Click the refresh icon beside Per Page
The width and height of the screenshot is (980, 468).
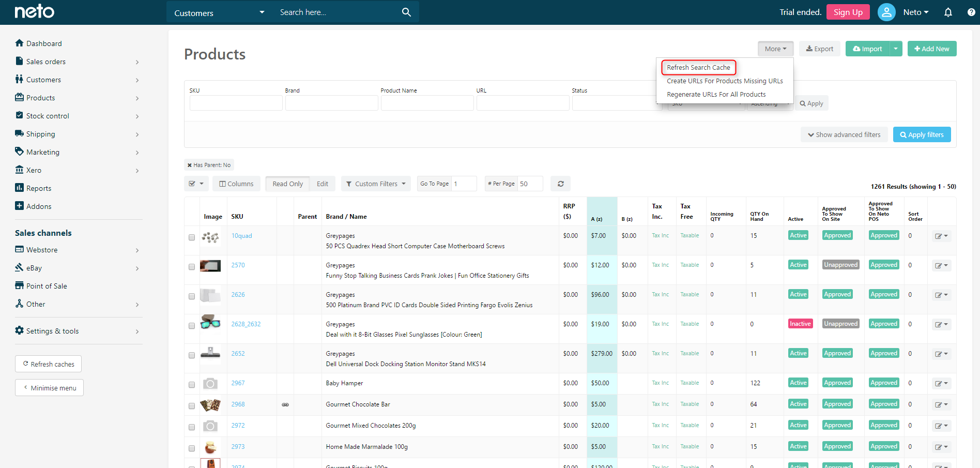(x=560, y=184)
